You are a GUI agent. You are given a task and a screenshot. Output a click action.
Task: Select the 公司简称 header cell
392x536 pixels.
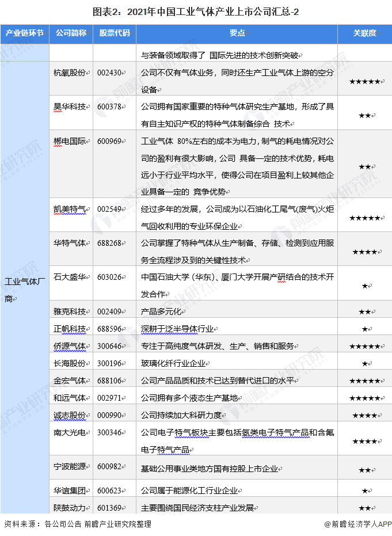[71, 33]
